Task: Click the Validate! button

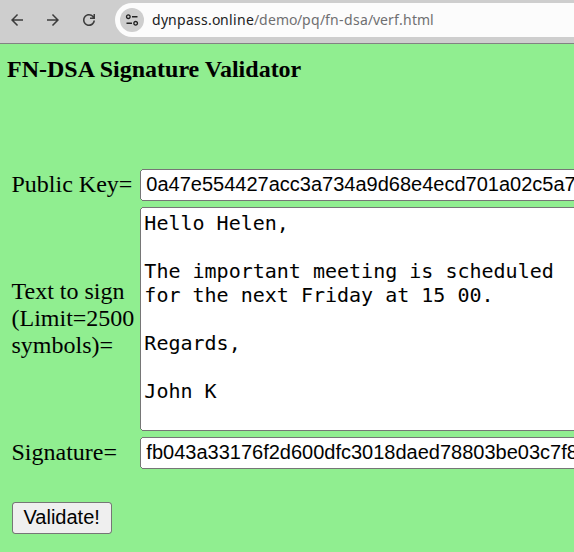Action: [x=62, y=518]
